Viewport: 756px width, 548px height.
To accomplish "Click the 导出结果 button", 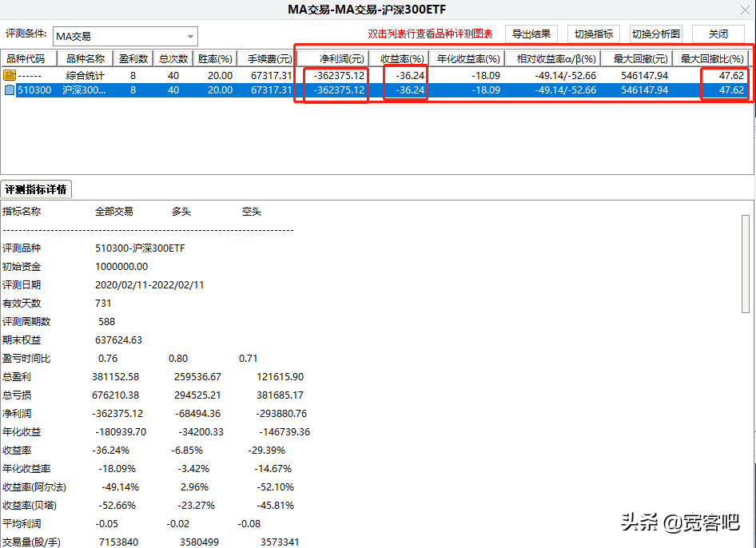I will (531, 34).
